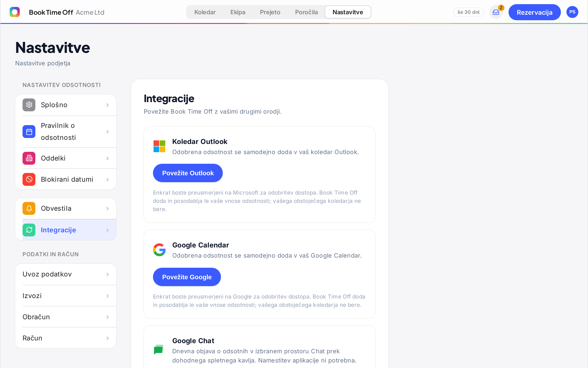Click the 'Nastavitve podjetja' subtitle

tap(43, 63)
